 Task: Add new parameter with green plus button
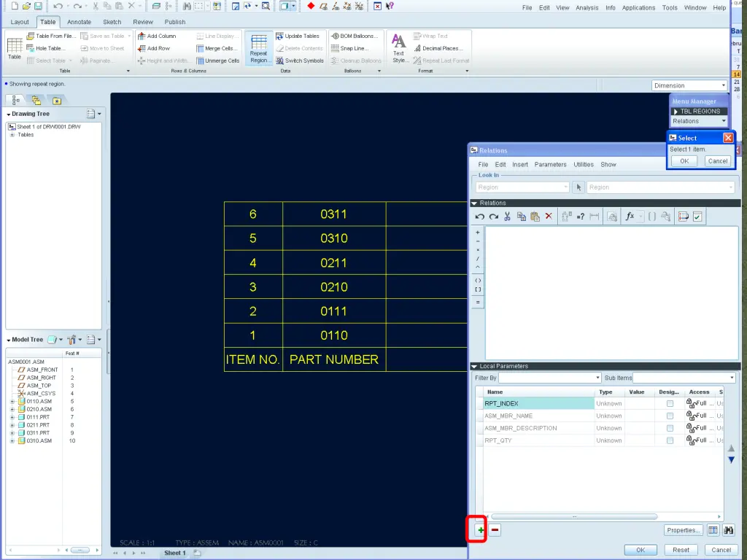pos(481,530)
